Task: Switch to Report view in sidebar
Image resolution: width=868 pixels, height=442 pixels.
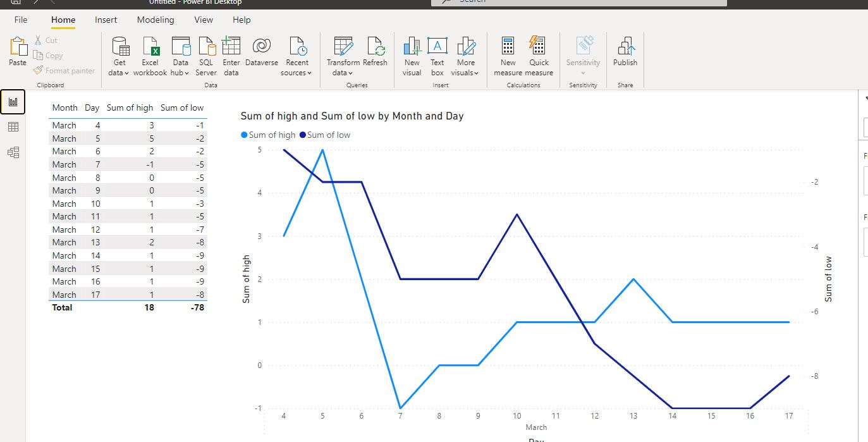Action: [x=13, y=102]
